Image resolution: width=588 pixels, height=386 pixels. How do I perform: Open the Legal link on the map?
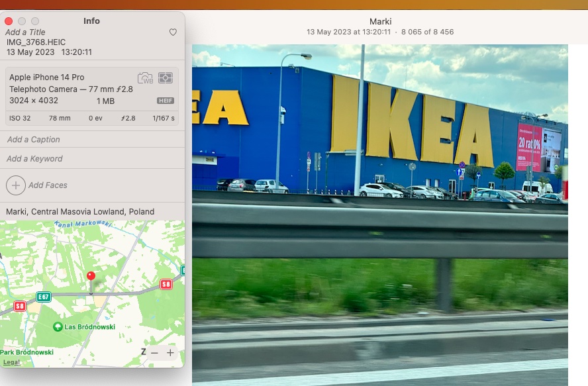tap(12, 362)
